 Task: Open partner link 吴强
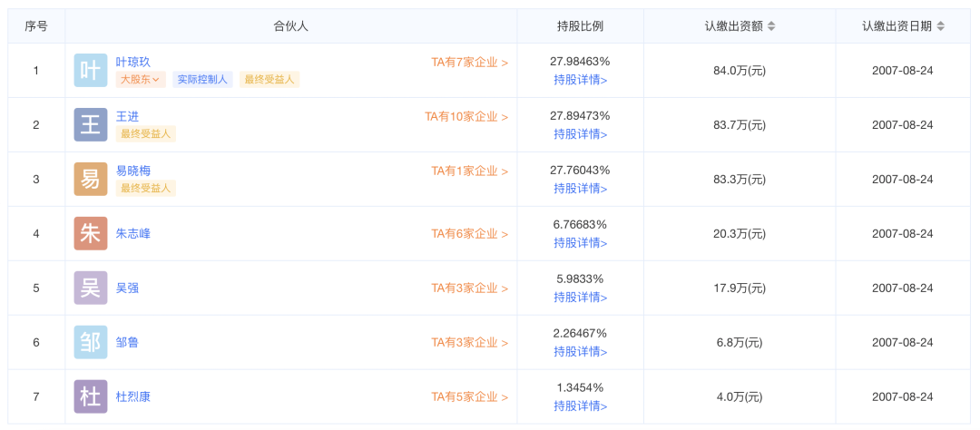click(x=128, y=288)
